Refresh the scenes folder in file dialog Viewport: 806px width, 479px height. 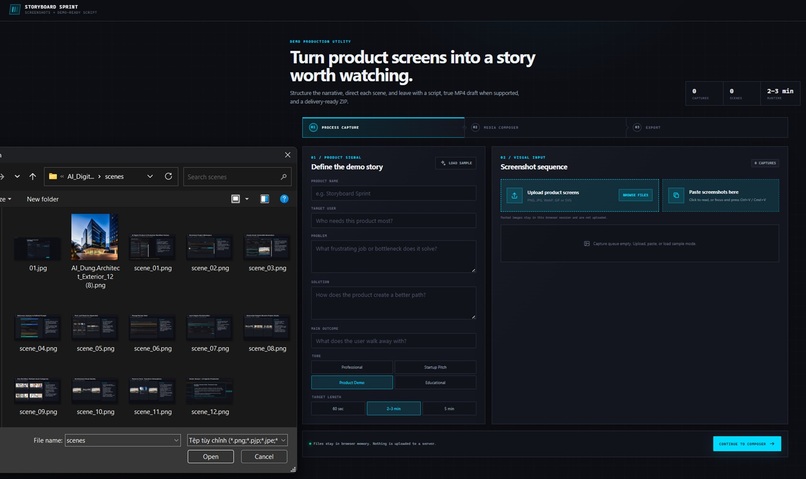[168, 176]
